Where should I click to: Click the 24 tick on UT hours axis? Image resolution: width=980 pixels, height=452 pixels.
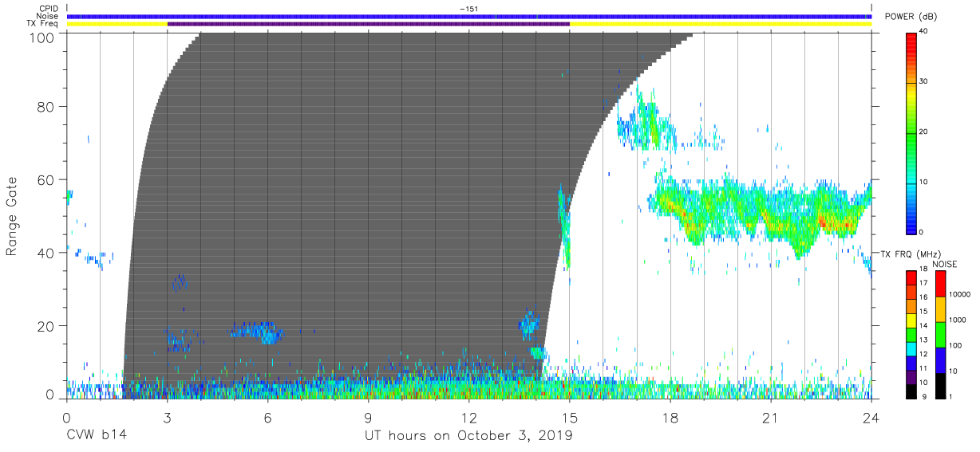point(871,418)
